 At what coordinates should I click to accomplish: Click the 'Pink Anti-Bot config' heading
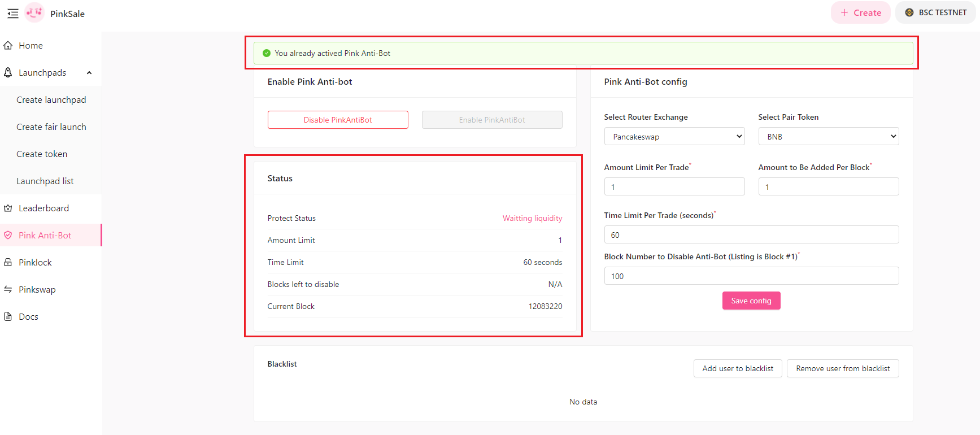point(646,81)
